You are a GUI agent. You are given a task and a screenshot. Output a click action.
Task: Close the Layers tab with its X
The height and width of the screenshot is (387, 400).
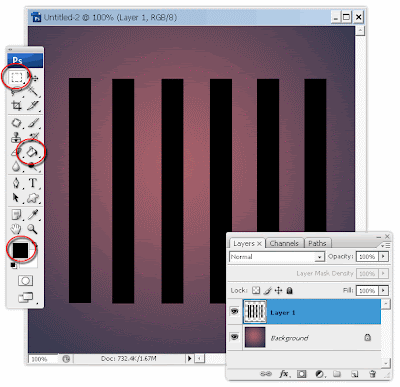259,244
